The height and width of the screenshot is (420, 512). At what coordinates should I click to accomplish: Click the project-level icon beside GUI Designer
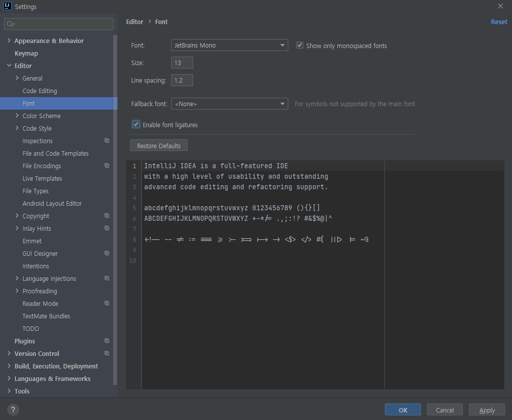107,253
